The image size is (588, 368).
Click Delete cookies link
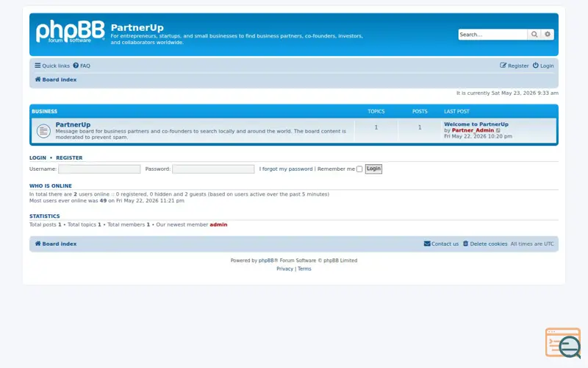[485, 244]
